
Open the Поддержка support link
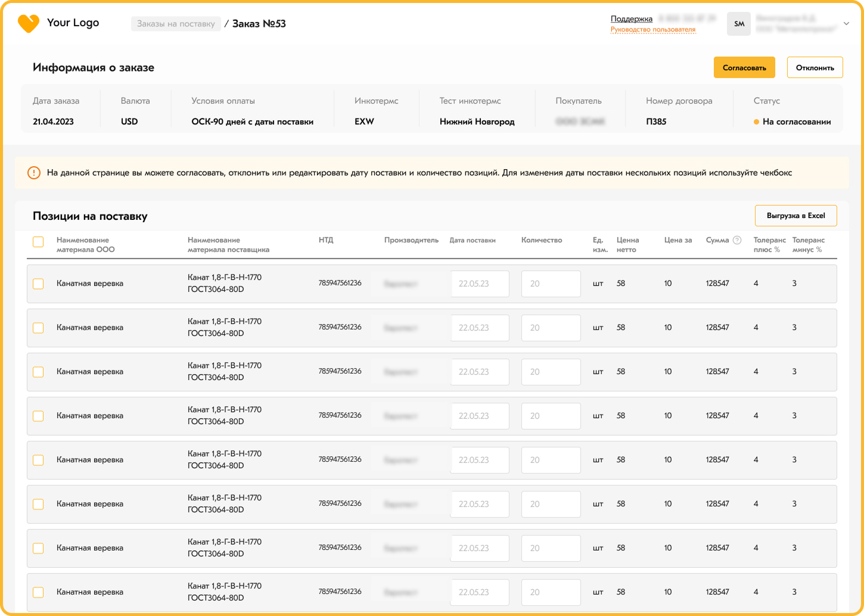[631, 18]
